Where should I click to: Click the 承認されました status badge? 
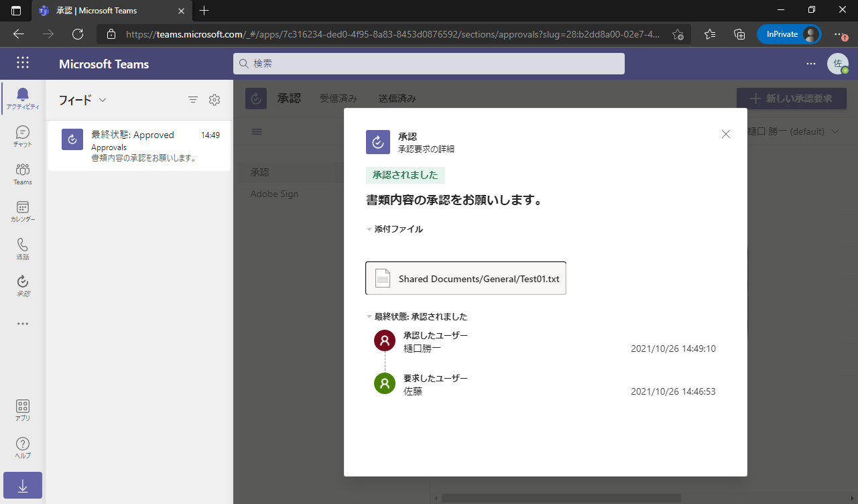pos(406,175)
